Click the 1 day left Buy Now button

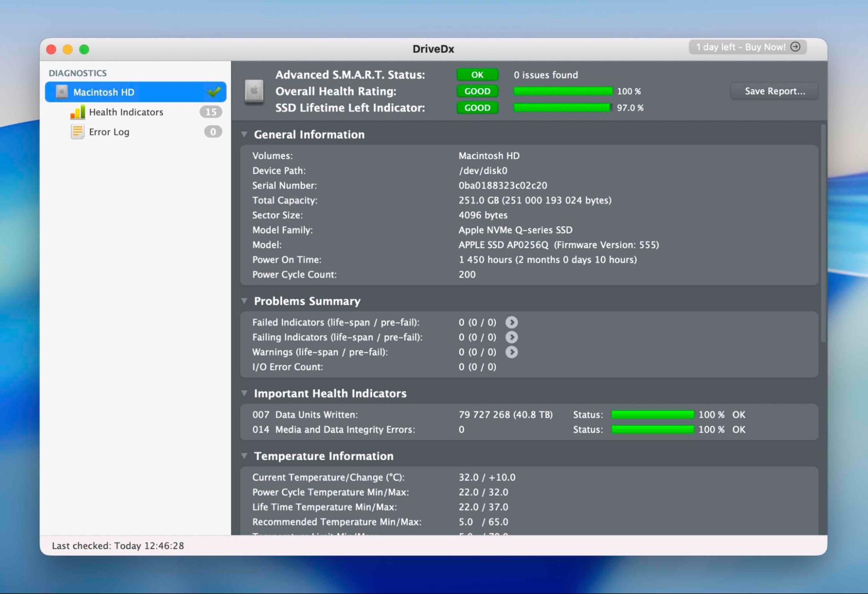click(x=740, y=47)
